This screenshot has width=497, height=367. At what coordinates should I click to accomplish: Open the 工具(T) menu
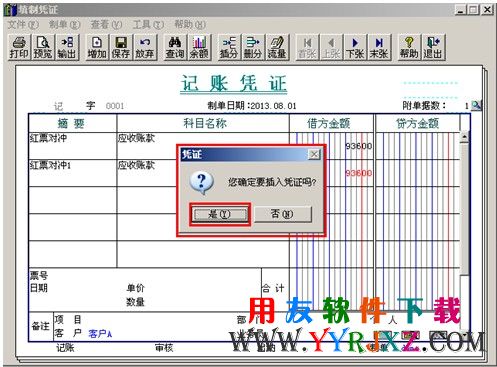[148, 24]
